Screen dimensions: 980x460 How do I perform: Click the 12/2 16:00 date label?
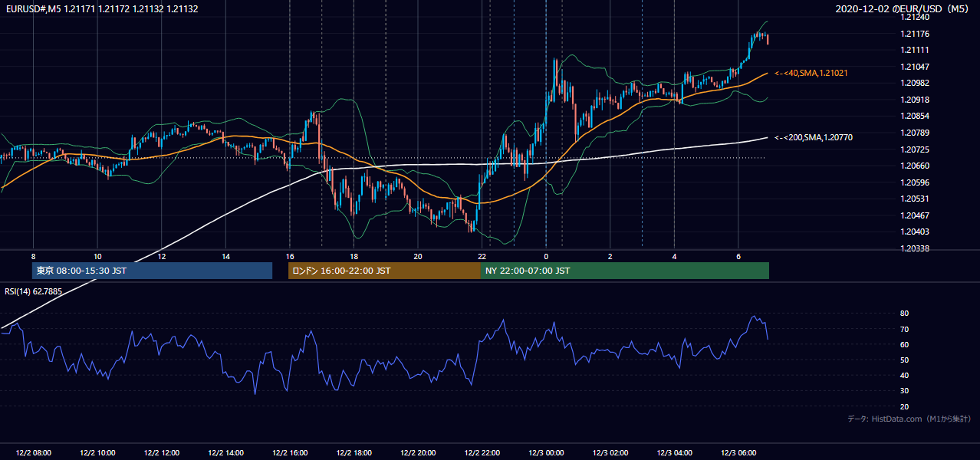pyautogui.click(x=290, y=453)
